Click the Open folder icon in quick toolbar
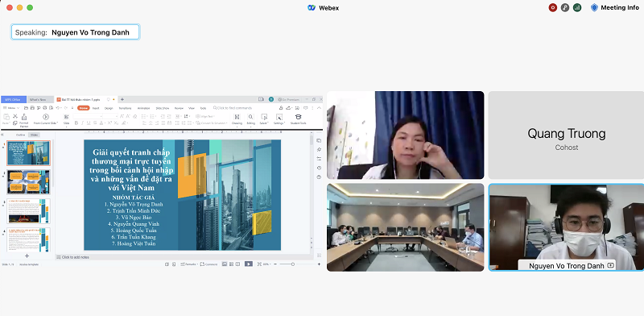644x316 pixels. pos(26,108)
